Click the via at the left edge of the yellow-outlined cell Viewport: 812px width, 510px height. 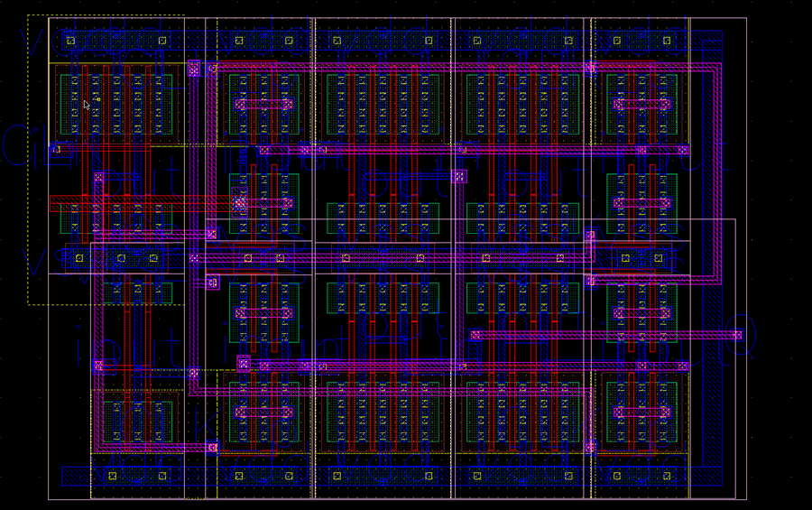pyautogui.click(x=56, y=150)
